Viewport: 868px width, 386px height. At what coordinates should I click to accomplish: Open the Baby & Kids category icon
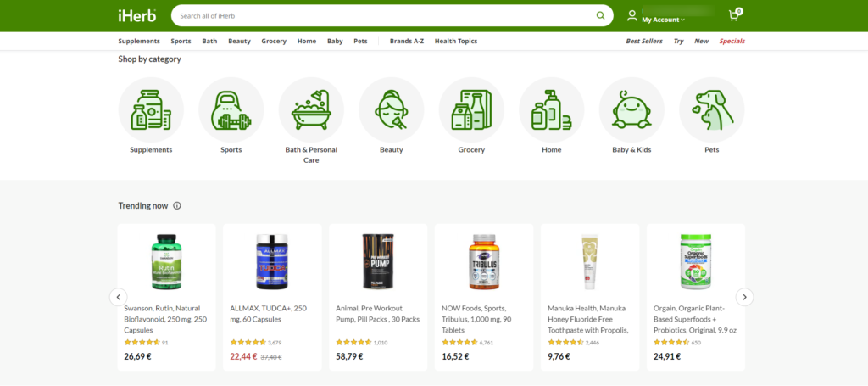click(632, 109)
